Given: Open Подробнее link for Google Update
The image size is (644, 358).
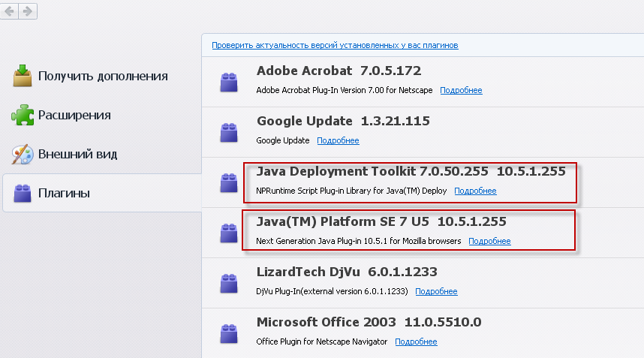Looking at the screenshot, I should [x=338, y=140].
